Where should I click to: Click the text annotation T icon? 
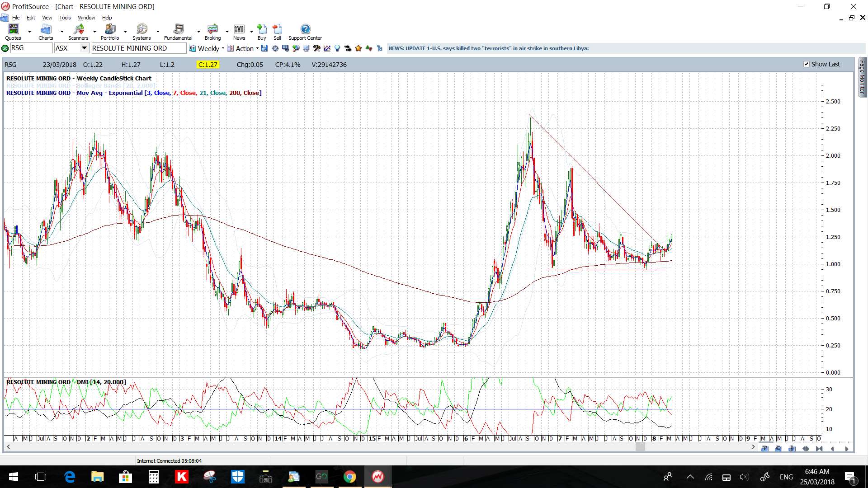[765, 449]
